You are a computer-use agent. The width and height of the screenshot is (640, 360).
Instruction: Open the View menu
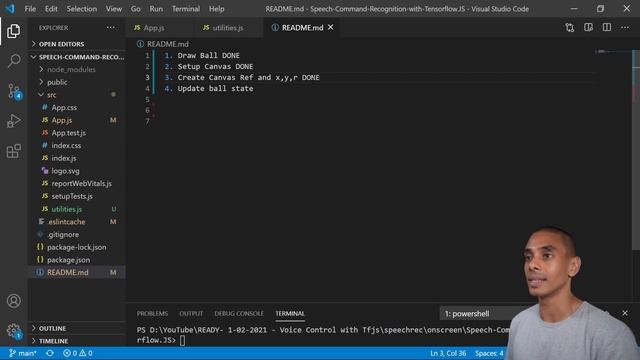(113, 9)
